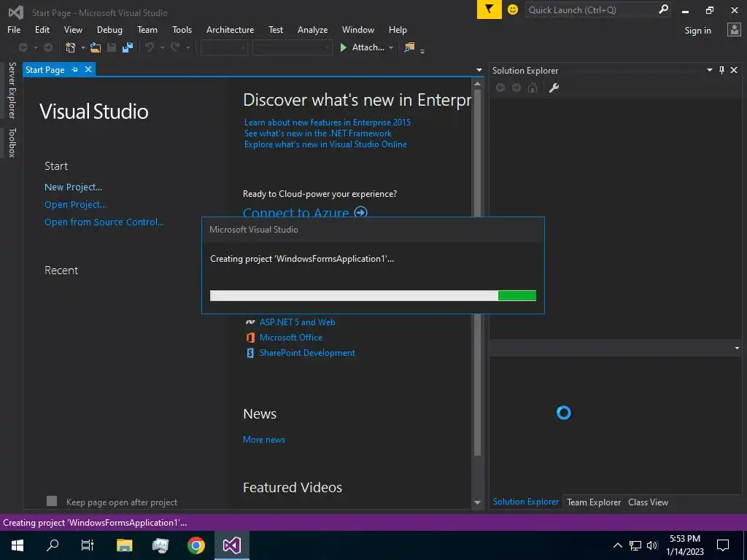Click the Visual Studio logo icon in title bar

point(16,12)
